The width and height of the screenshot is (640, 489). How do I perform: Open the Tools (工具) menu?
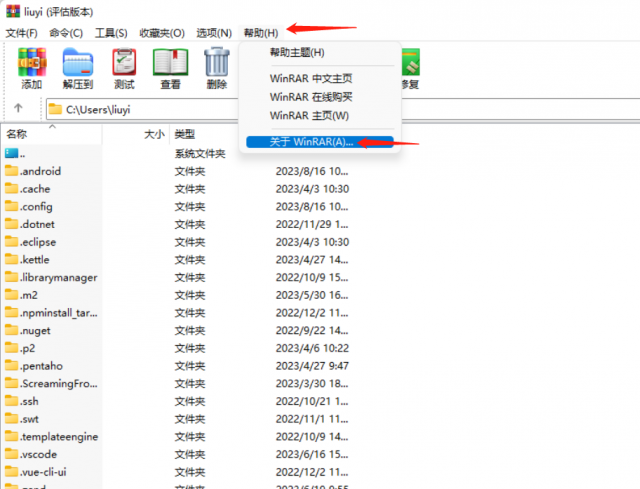(x=111, y=33)
